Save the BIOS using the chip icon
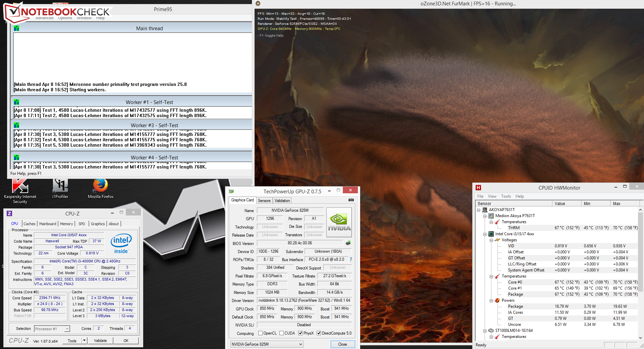Screen dimensions: 644x349 [x=348, y=243]
